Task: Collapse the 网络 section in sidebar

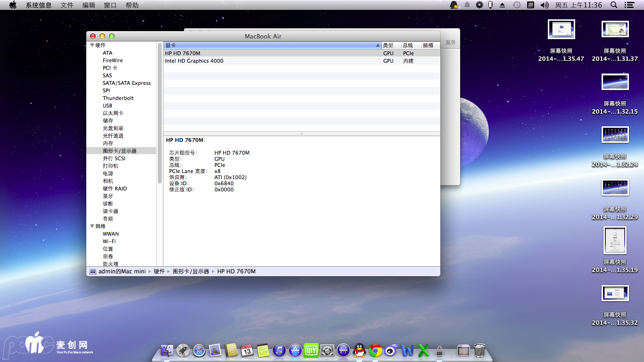Action: 92,226
